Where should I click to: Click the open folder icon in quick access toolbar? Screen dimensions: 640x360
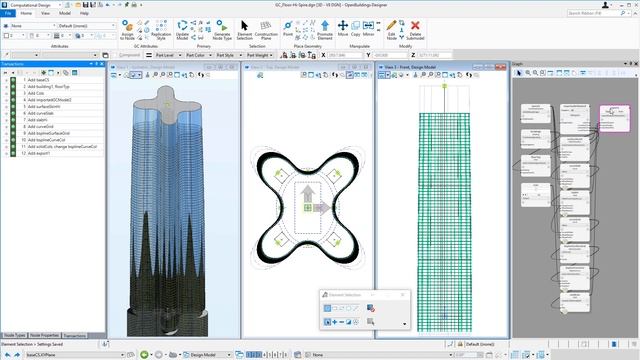[78, 5]
